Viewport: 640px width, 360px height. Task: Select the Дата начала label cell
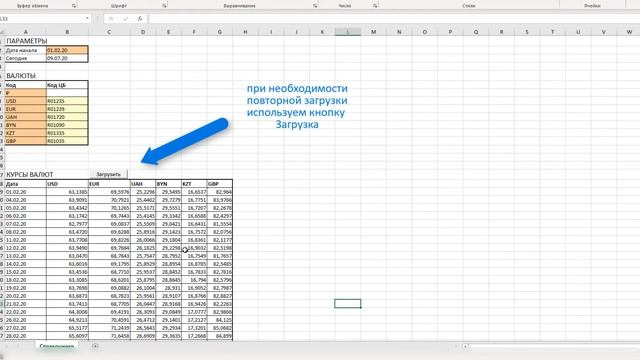26,50
